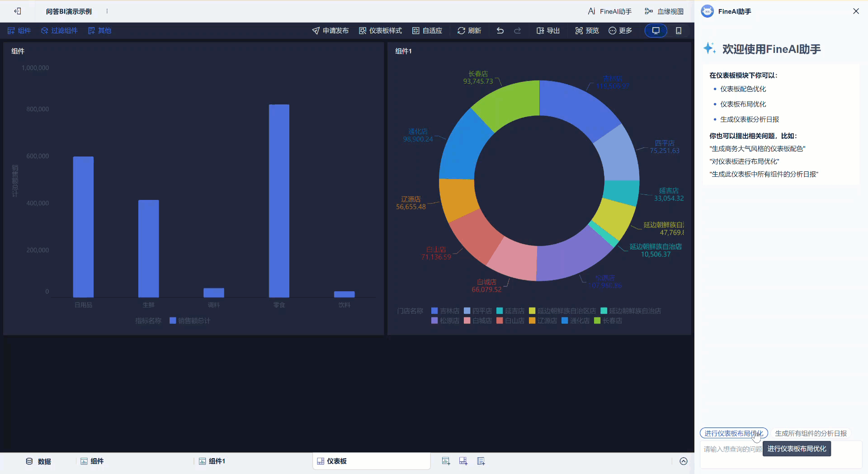Toggle the 松原店 legend swatch
This screenshot has height=474, width=868.
pos(434,321)
